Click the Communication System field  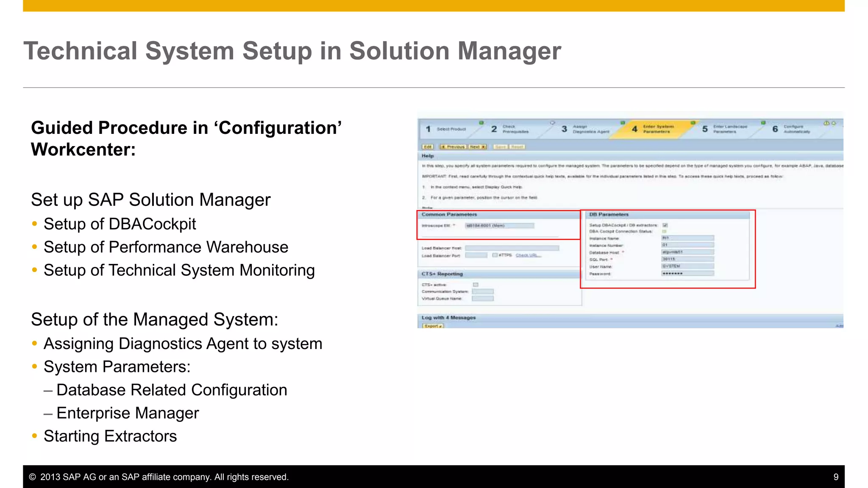(x=483, y=291)
